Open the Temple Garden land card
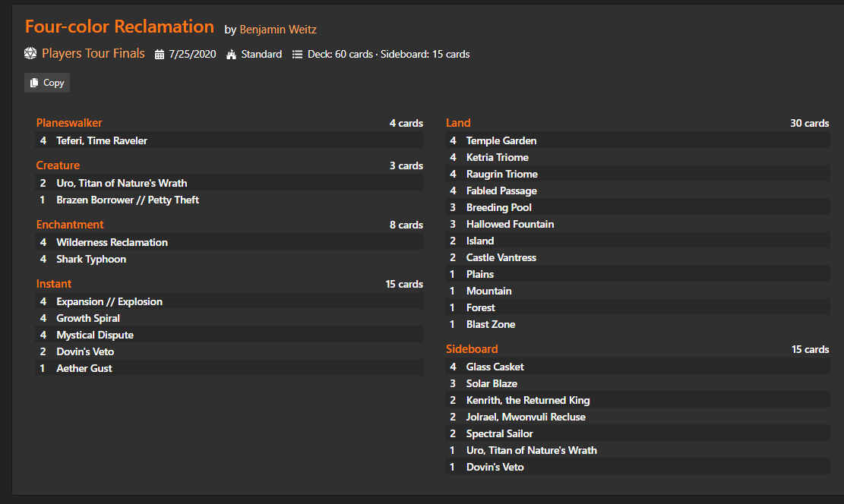 pyautogui.click(x=501, y=140)
